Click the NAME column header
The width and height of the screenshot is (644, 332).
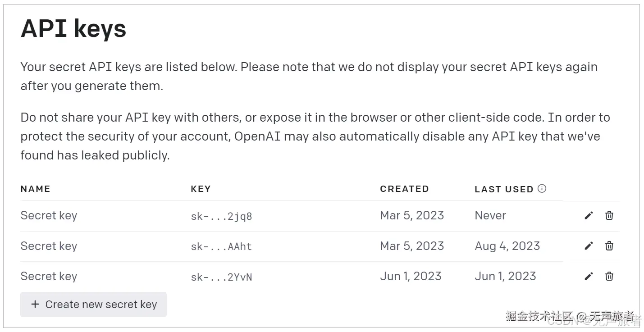[x=35, y=189]
